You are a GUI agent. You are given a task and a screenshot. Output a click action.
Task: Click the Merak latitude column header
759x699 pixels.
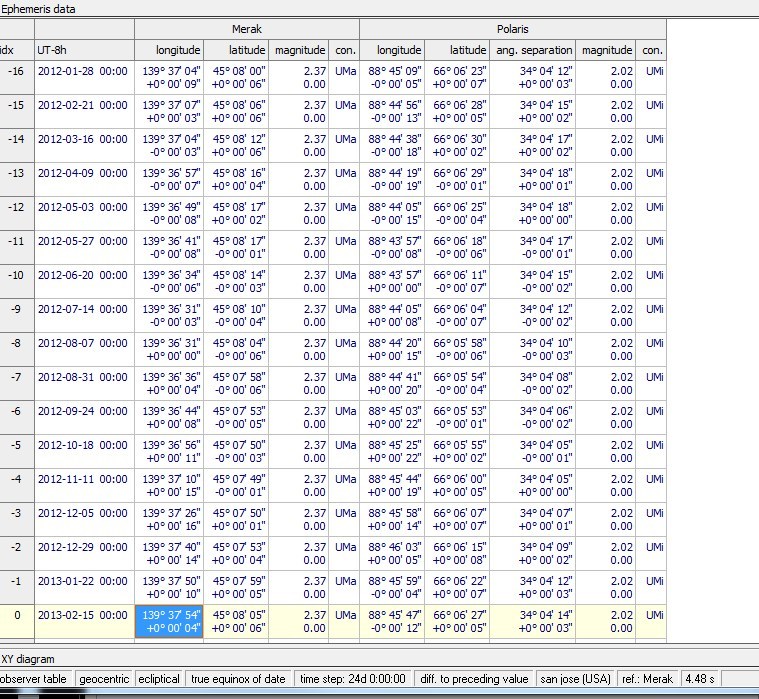coord(237,50)
